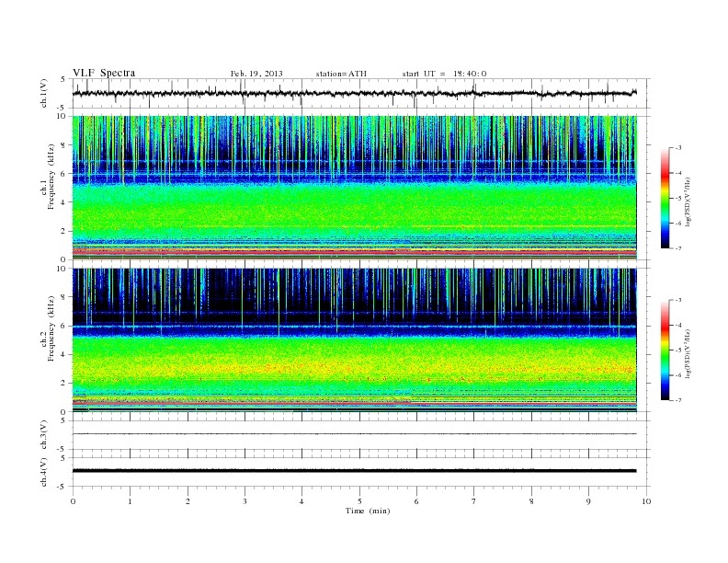728x563 pixels.
Task: Click the ch.4 voltage trace
Action: pos(354,471)
